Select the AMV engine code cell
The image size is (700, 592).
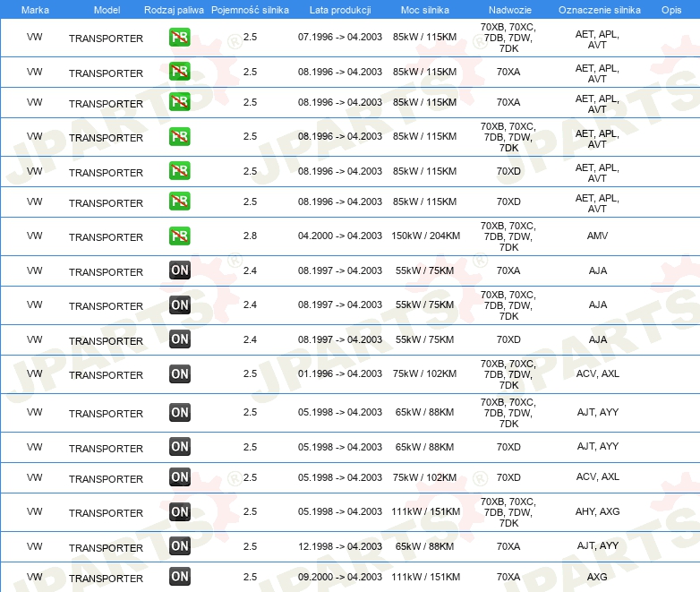(597, 236)
